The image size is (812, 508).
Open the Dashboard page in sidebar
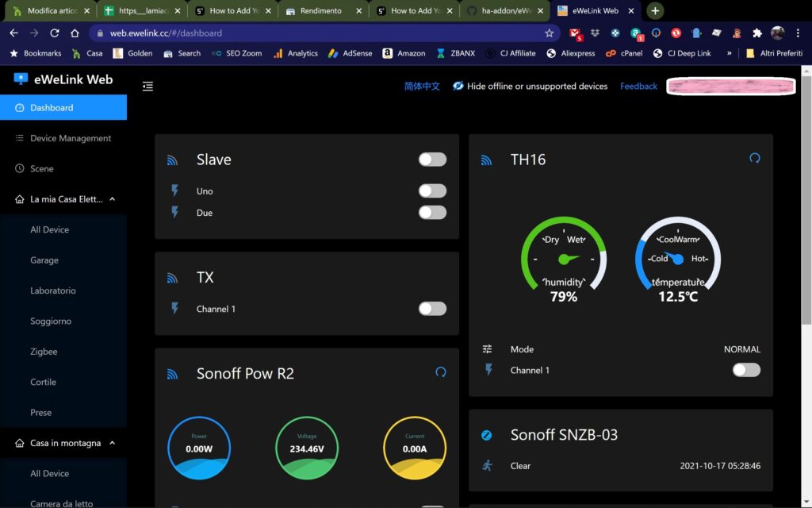(63, 108)
